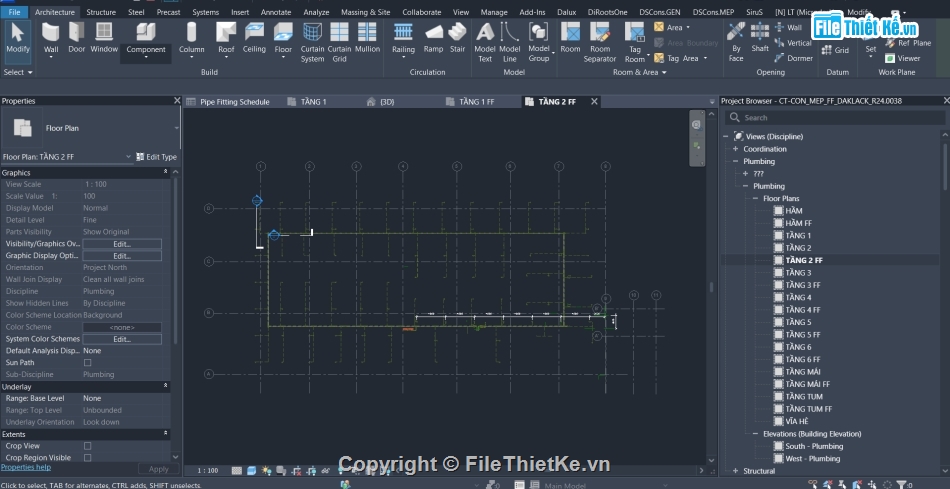
Task: Click the Color Scheme <none> button
Action: 122,327
